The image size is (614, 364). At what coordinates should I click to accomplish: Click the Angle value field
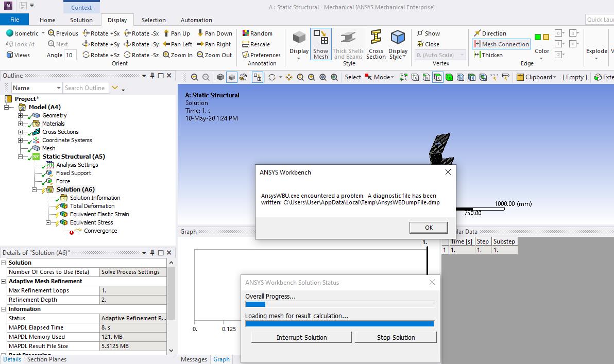click(x=70, y=55)
